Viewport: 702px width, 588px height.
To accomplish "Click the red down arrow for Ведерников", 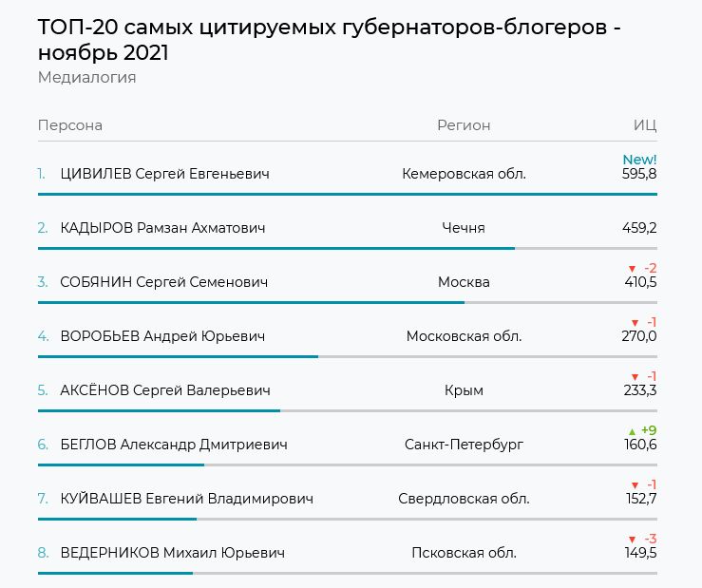I will (x=635, y=539).
